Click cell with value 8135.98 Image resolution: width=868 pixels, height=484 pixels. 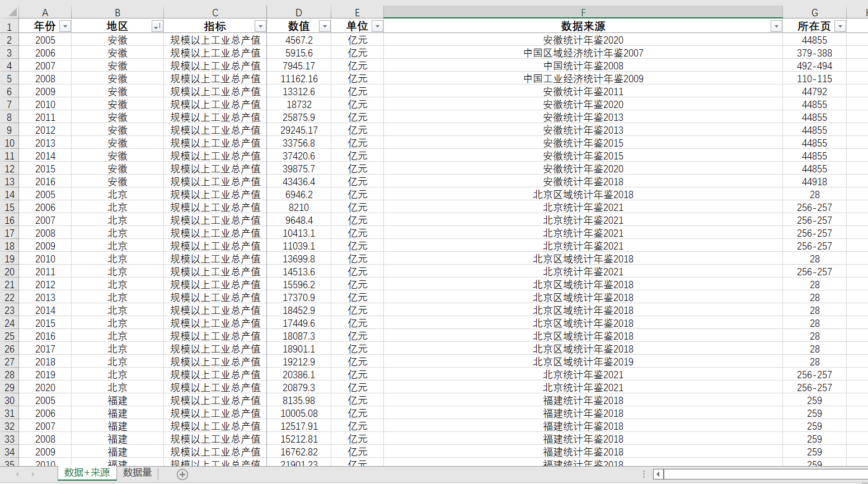point(299,400)
